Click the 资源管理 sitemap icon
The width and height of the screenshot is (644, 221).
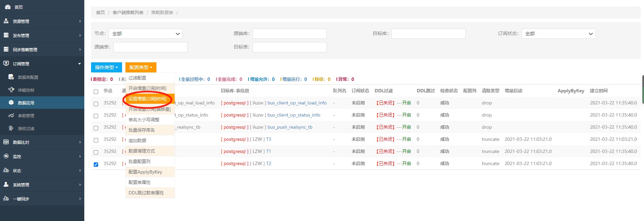coord(6,21)
